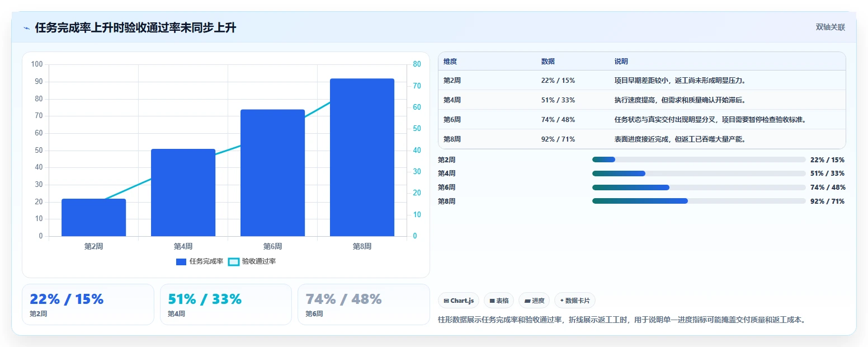This screenshot has height=347, width=868.
Task: Click table cell 74% / 48%
Action: [x=558, y=120]
